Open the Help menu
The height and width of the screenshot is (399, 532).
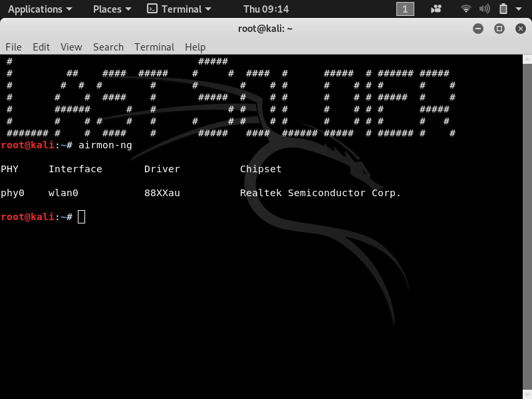[195, 47]
